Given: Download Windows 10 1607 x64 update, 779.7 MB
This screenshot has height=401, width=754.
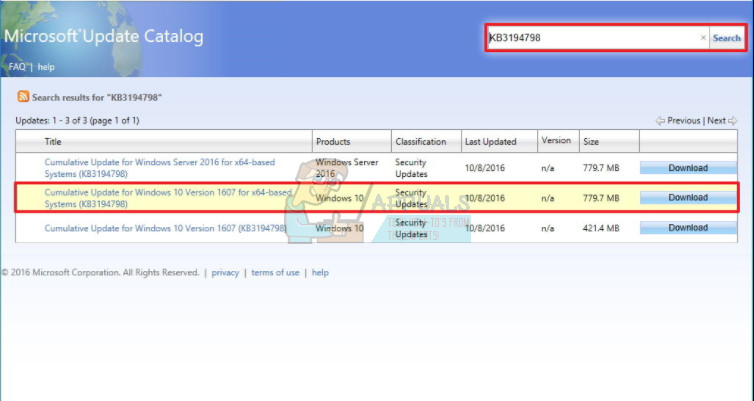Looking at the screenshot, I should click(x=688, y=198).
